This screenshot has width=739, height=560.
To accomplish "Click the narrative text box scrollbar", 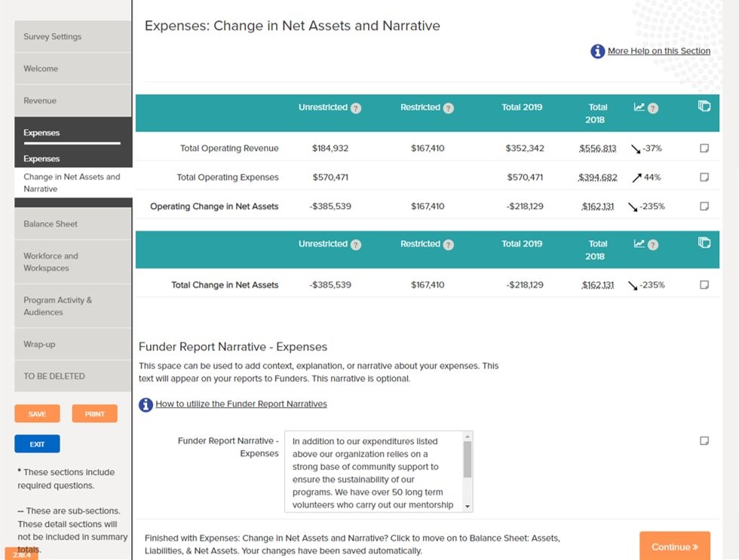I will click(468, 460).
